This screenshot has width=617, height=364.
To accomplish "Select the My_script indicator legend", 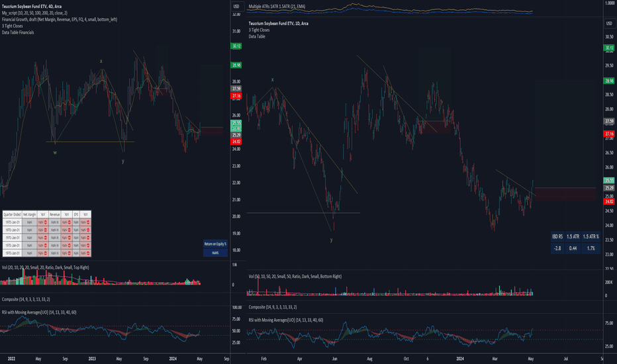I will 34,13.
